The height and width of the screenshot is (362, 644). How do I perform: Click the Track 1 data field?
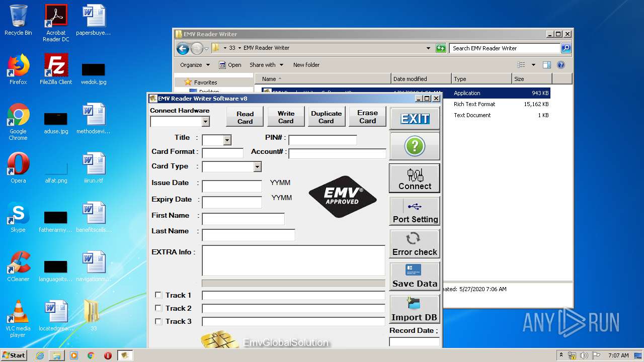(293, 295)
